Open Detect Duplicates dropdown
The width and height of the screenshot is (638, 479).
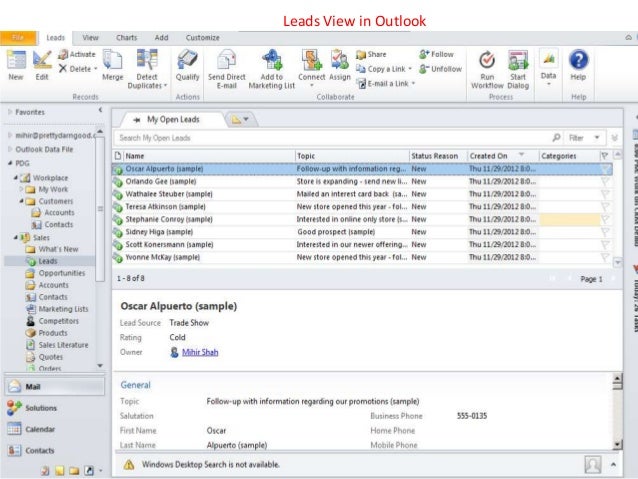click(166, 85)
